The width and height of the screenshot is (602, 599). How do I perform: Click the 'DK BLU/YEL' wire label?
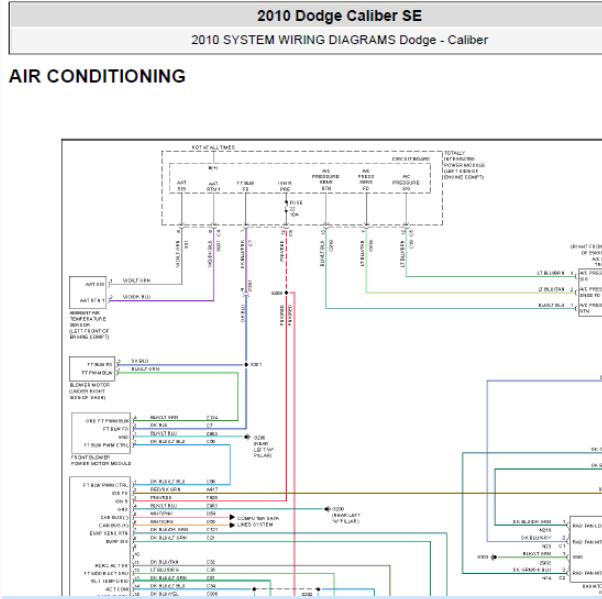164,594
